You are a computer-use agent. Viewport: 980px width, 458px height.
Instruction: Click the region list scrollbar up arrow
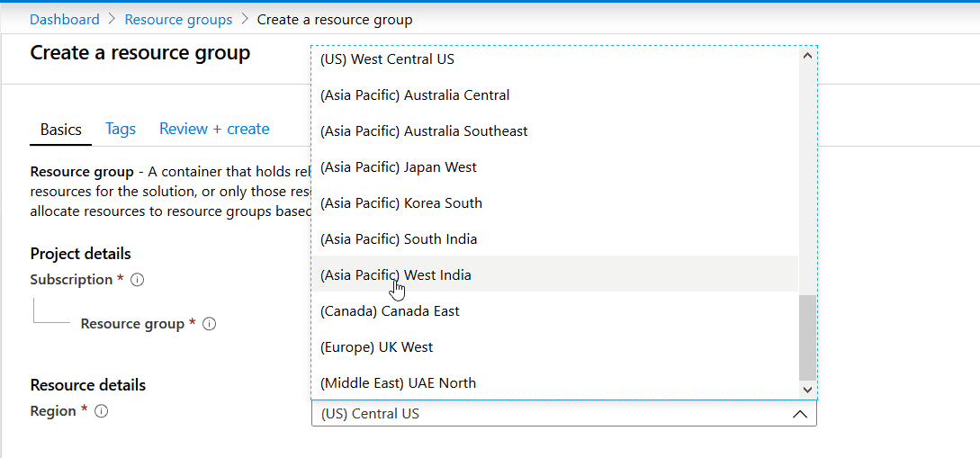[807, 55]
